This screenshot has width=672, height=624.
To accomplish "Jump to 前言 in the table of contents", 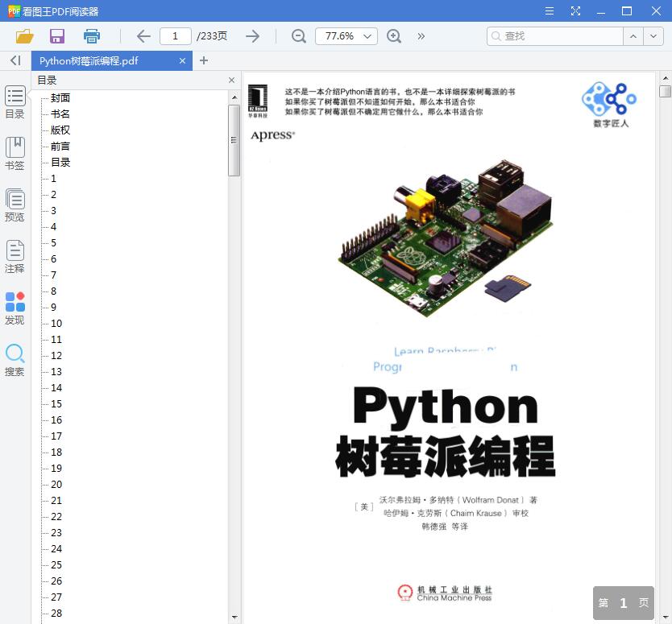I will pyautogui.click(x=59, y=146).
